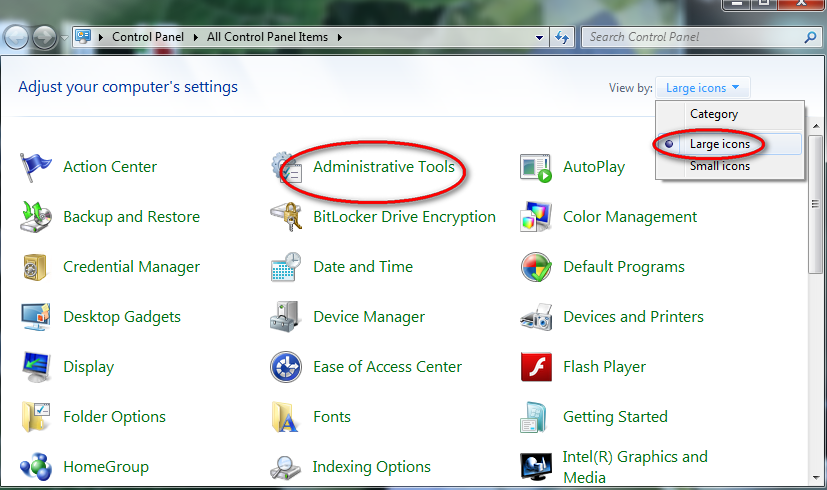
Task: Open the BitLocker Drive Encryption link
Action: coord(405,217)
